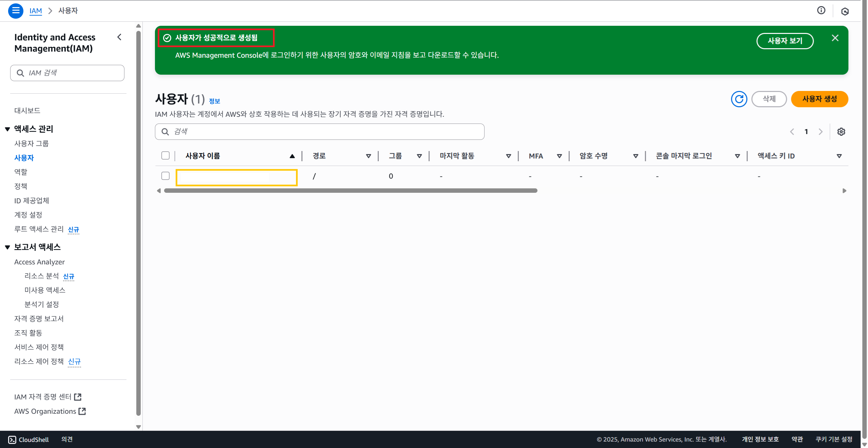Check the first user row checkbox
The height and width of the screenshot is (448, 868).
point(165,176)
